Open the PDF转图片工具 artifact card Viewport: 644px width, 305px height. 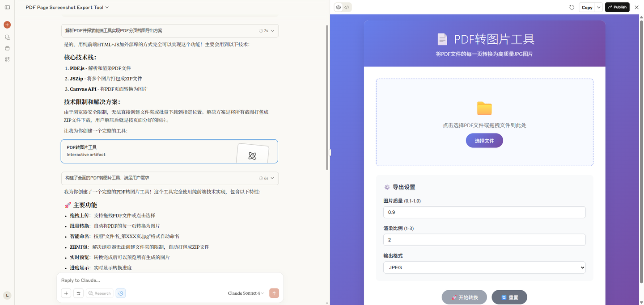[x=169, y=151]
